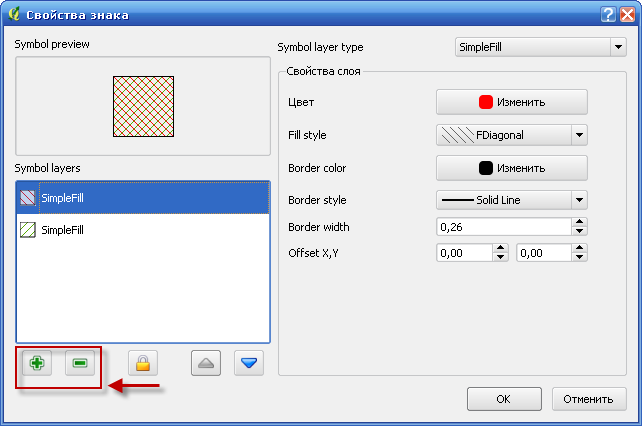
Task: Expand the Fill style FDiagonal dropdown
Action: point(579,134)
